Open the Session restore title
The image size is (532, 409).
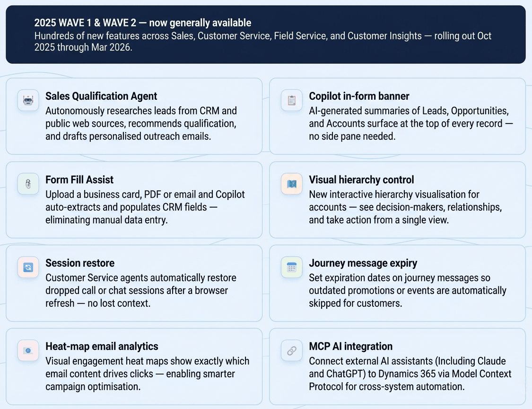tap(80, 263)
